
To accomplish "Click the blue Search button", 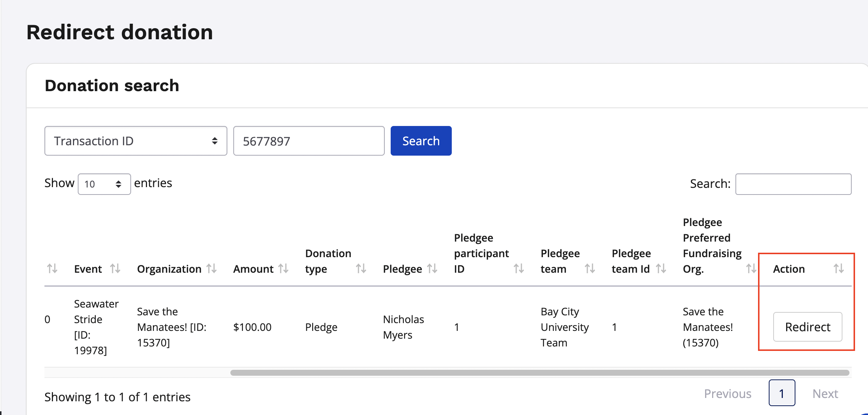I will [421, 141].
